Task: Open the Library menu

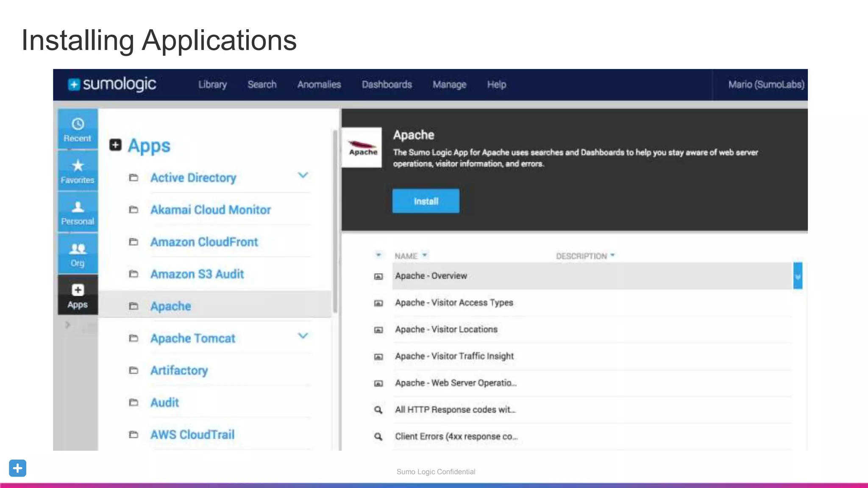Action: tap(212, 84)
